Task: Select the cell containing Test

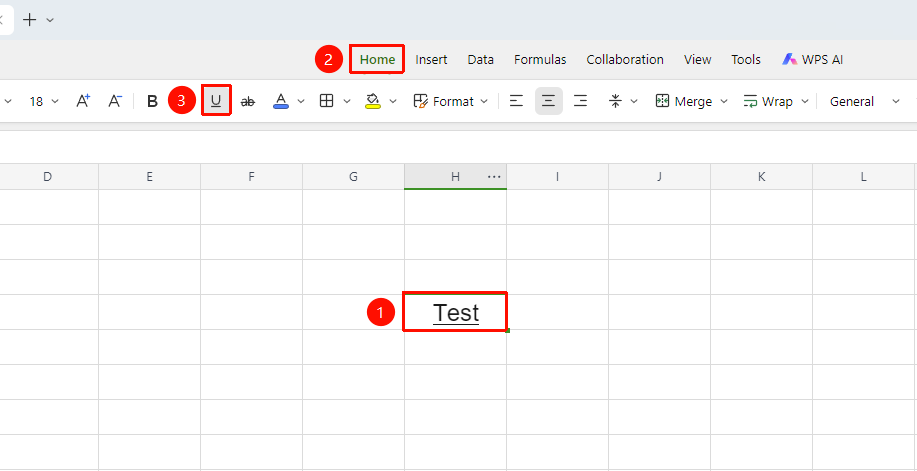Action: 456,312
